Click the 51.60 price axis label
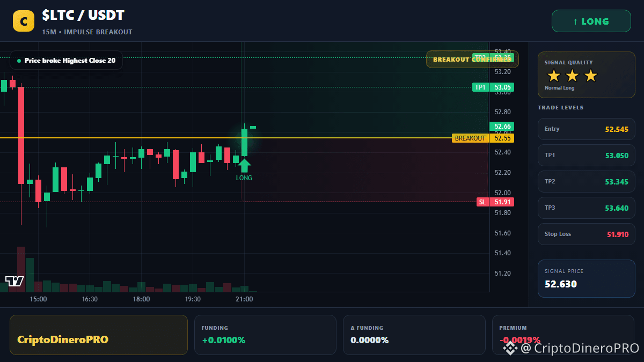 502,233
